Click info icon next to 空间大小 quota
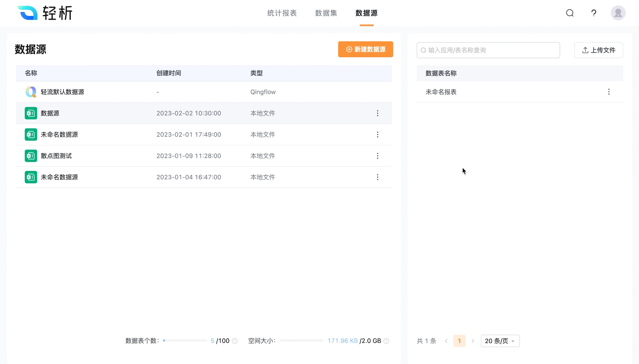Viewport: 639px width, 364px height. click(x=387, y=341)
